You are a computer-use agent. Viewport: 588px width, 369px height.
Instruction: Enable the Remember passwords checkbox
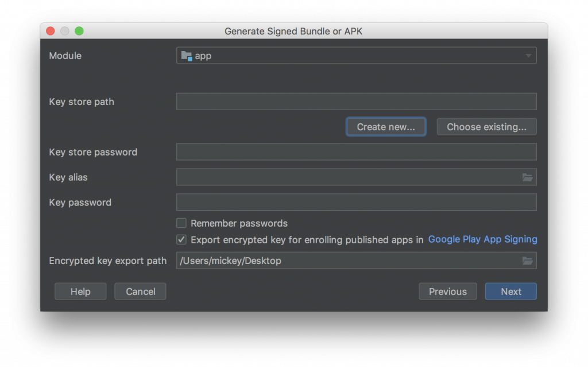pos(181,223)
